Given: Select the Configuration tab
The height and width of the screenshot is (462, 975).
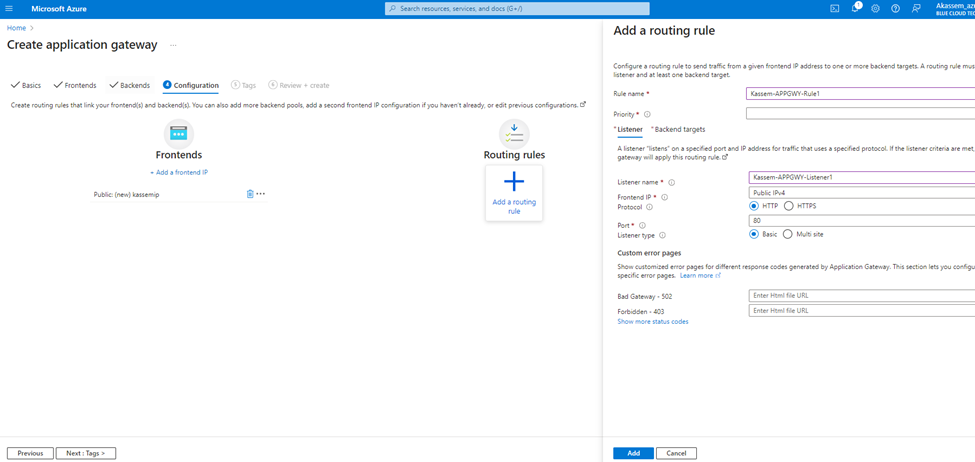Looking at the screenshot, I should click(191, 85).
